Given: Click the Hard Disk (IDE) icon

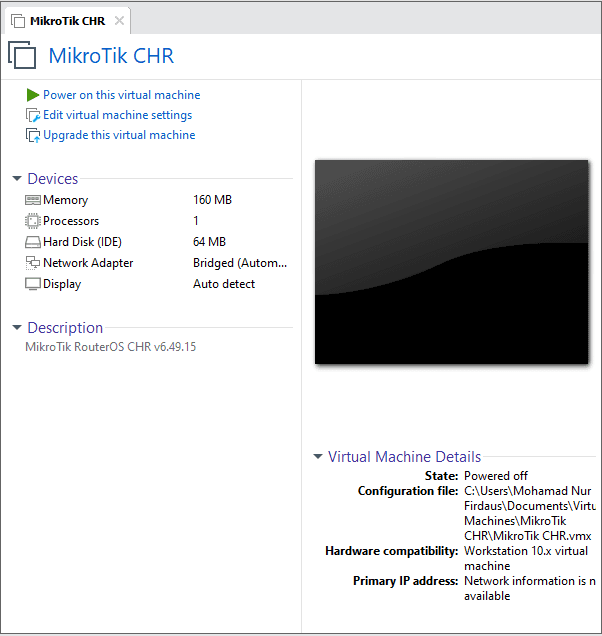Looking at the screenshot, I should [33, 242].
